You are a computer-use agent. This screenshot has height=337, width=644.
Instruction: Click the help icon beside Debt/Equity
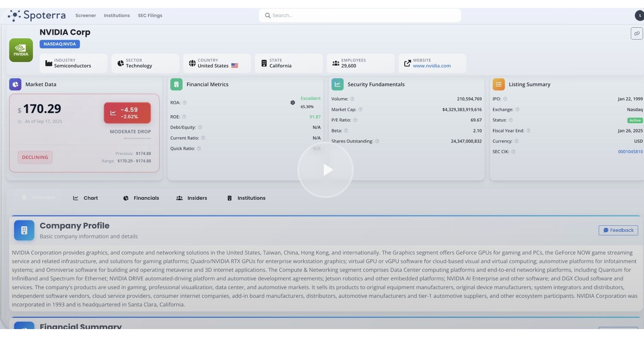click(200, 128)
